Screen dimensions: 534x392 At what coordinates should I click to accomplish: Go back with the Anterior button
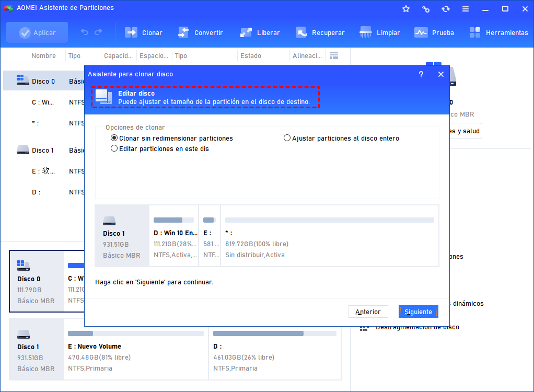(368, 312)
